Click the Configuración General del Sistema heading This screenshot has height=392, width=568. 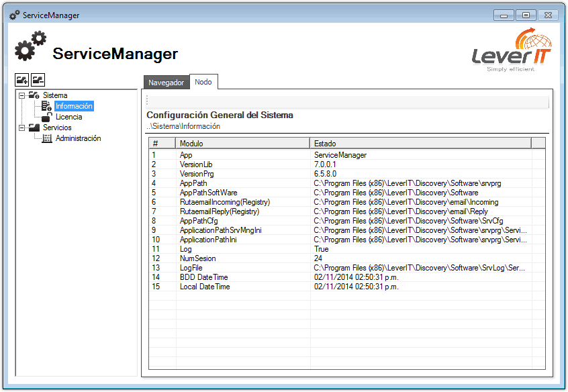coord(220,115)
